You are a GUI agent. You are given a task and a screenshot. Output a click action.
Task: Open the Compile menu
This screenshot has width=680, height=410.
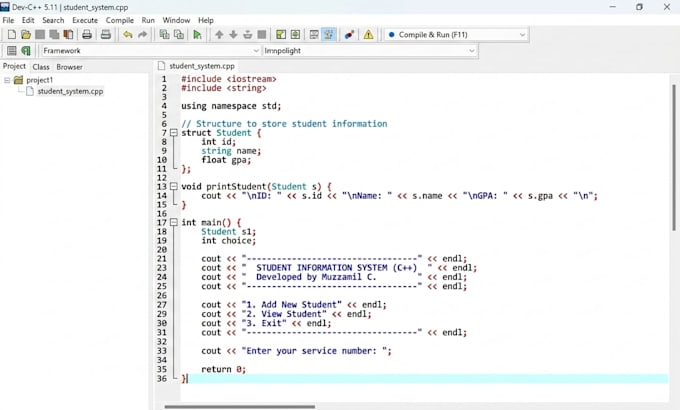click(120, 20)
